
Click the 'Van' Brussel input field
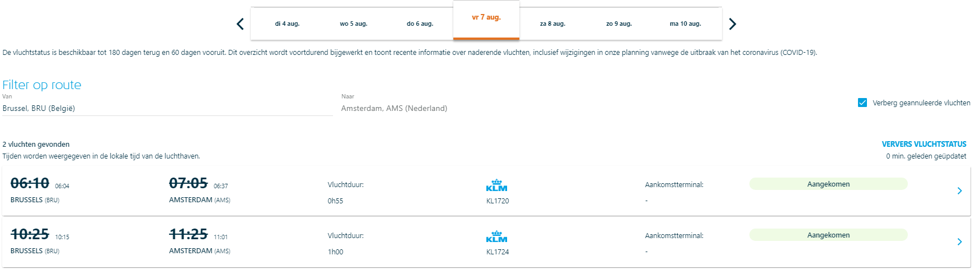[x=167, y=108]
